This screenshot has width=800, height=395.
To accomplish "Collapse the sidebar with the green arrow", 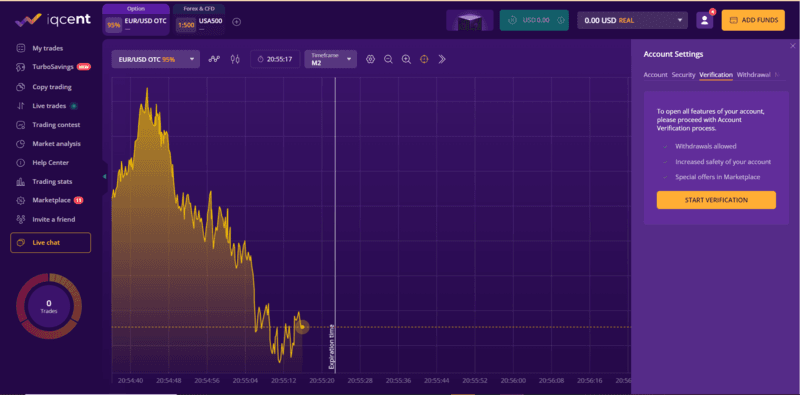I will coord(105,177).
